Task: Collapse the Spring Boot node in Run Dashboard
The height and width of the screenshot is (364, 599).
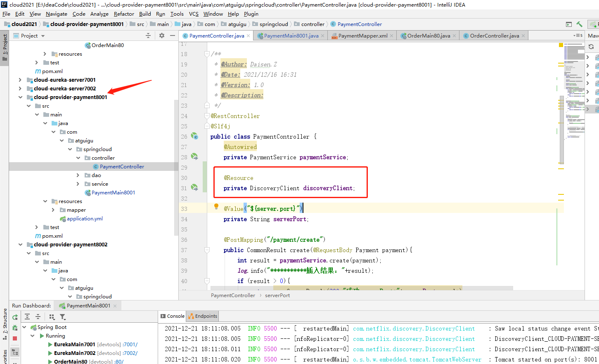Action: click(24, 327)
